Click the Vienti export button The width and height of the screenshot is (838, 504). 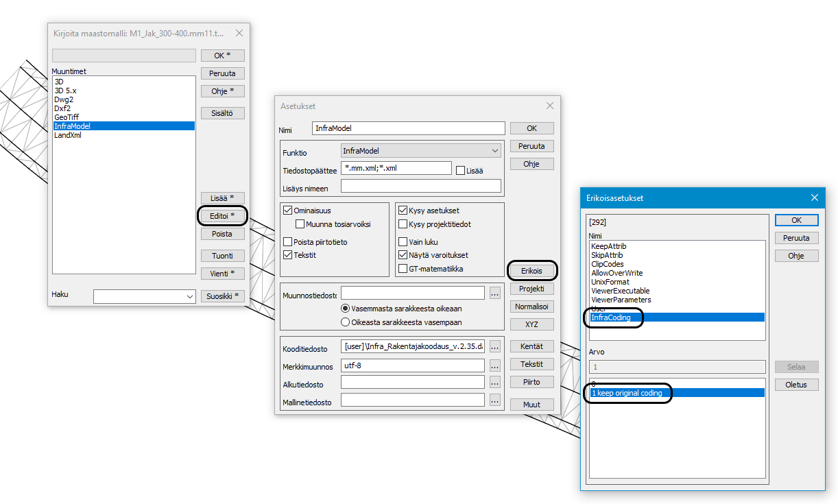pyautogui.click(x=222, y=274)
